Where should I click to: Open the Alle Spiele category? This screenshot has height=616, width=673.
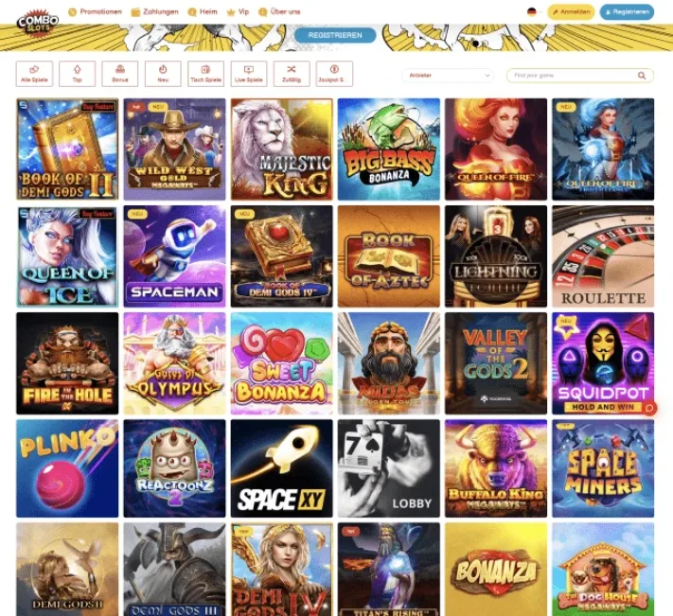pos(34,74)
